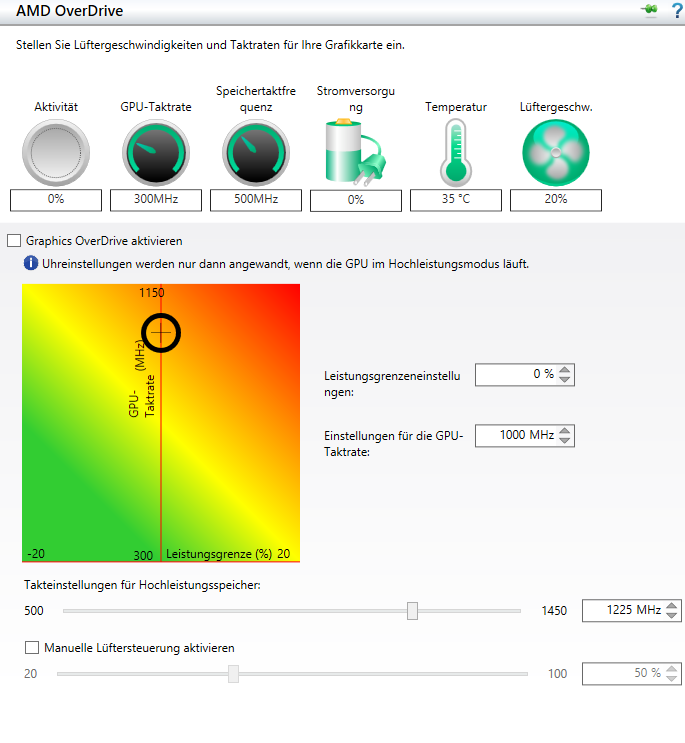Click the help question mark icon

click(x=678, y=10)
